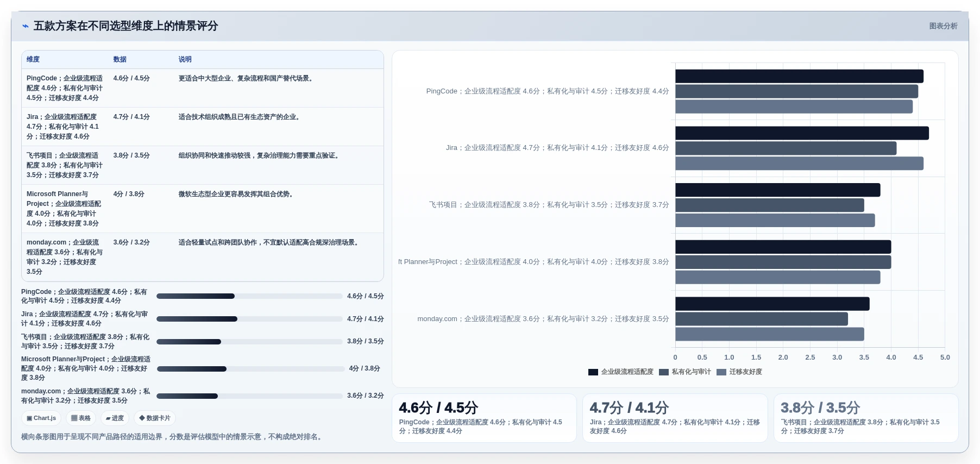Click the Microsoft Planner与Project progress bar
Image resolution: width=980 pixels, height=464 pixels.
click(250, 369)
